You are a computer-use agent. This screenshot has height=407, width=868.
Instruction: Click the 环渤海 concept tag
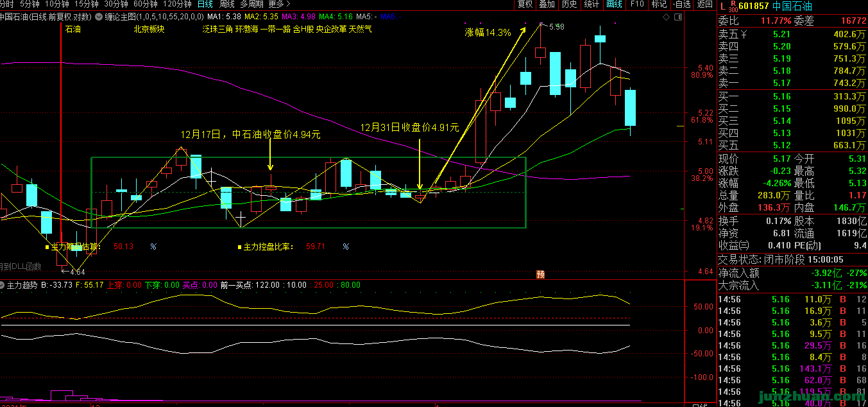tap(246, 29)
